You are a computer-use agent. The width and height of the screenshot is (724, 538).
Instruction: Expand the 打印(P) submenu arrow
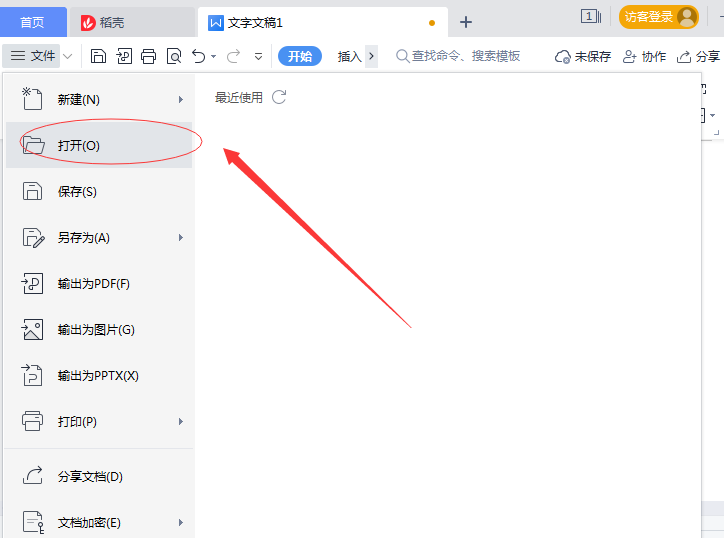click(181, 422)
